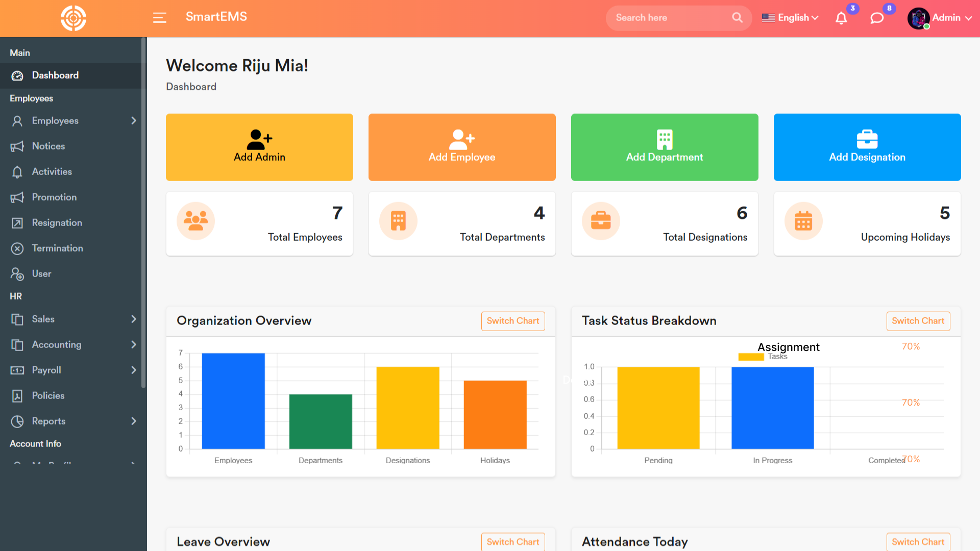Open the chat messages icon
The height and width of the screenshot is (551, 980).
point(877,18)
